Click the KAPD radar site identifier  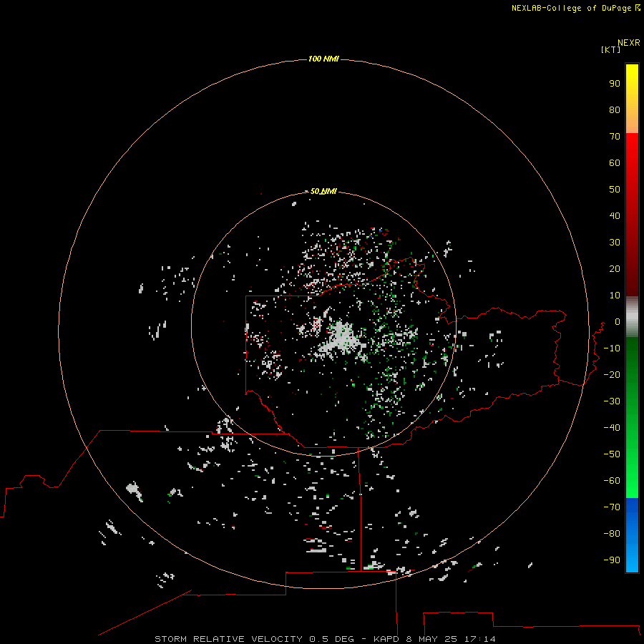(x=386, y=639)
